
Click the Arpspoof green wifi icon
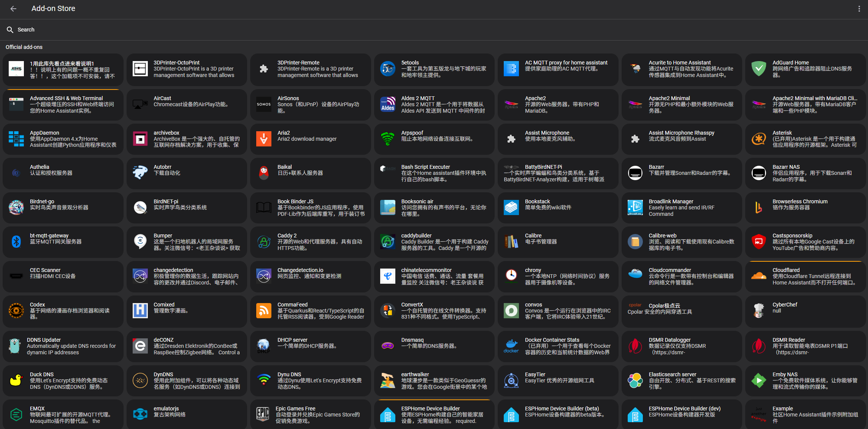tap(387, 139)
